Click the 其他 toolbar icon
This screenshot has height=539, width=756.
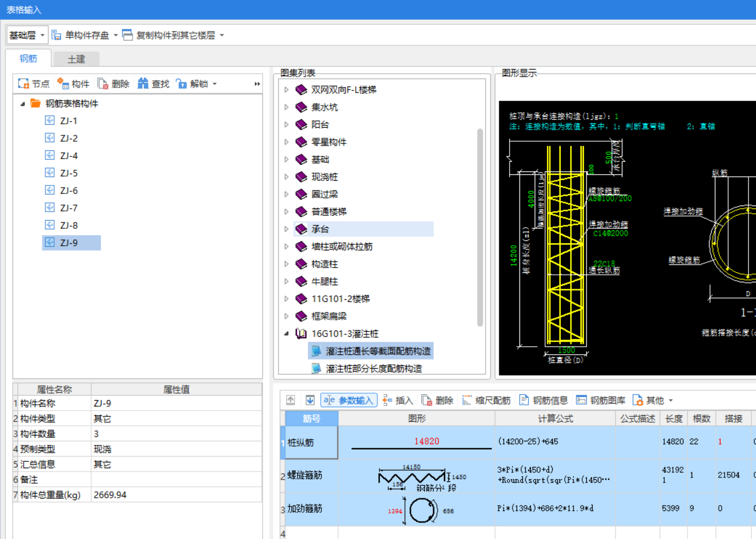637,400
